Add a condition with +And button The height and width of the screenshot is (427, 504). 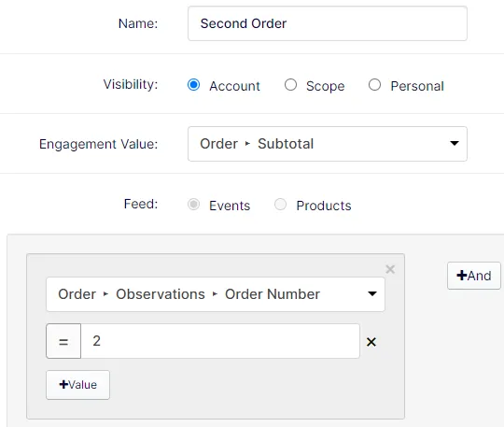(474, 276)
